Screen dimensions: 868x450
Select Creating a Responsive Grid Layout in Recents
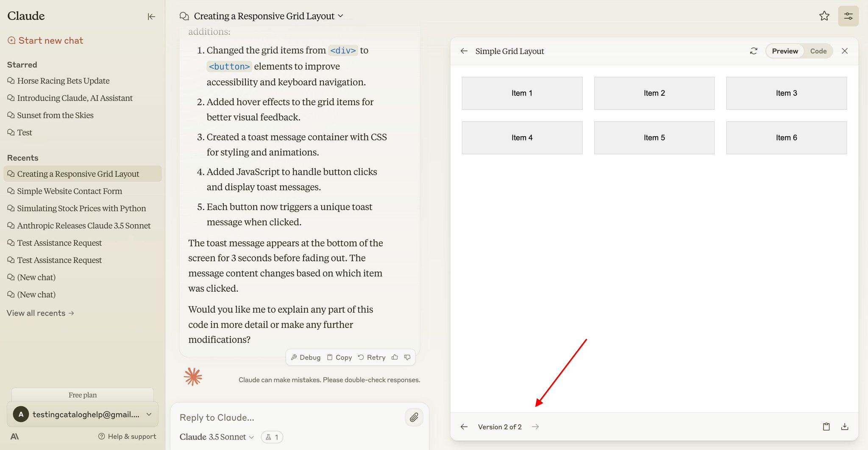[x=83, y=174]
